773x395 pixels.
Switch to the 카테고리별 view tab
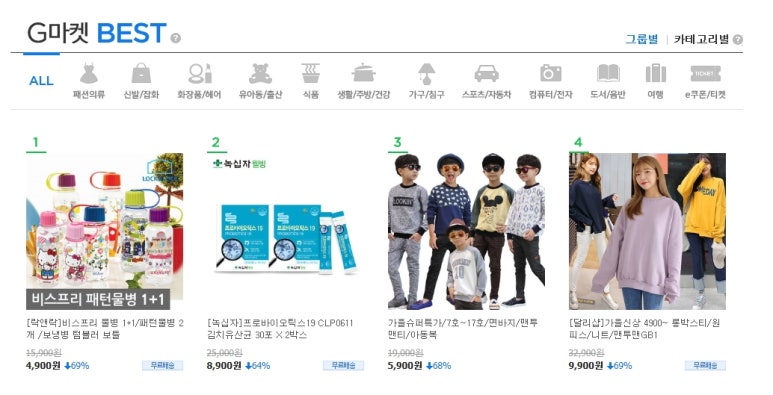pyautogui.click(x=702, y=39)
